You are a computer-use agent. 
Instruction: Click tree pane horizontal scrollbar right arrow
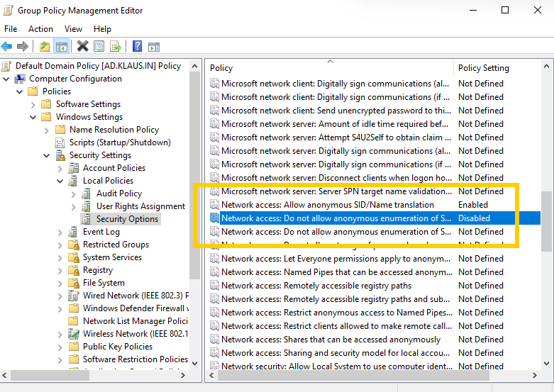pyautogui.click(x=183, y=376)
